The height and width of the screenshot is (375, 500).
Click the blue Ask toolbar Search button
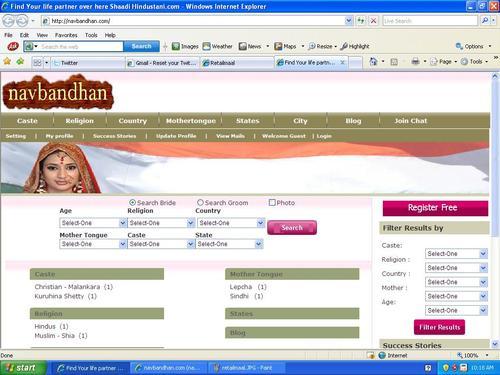(x=141, y=46)
